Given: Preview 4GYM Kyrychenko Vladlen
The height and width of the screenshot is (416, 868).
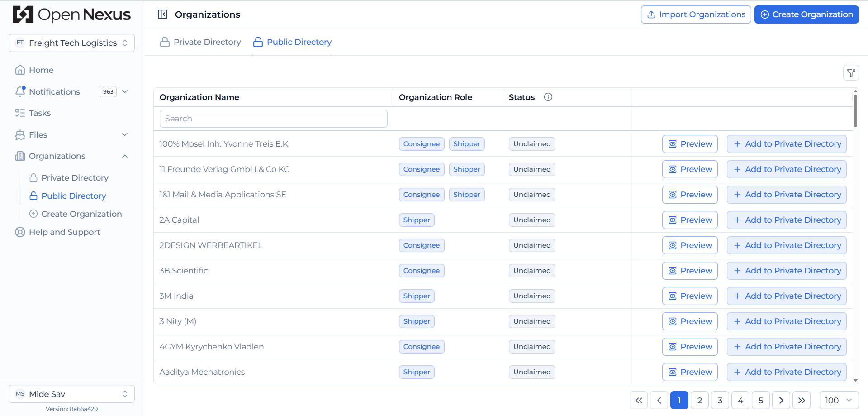Looking at the screenshot, I should coord(690,347).
